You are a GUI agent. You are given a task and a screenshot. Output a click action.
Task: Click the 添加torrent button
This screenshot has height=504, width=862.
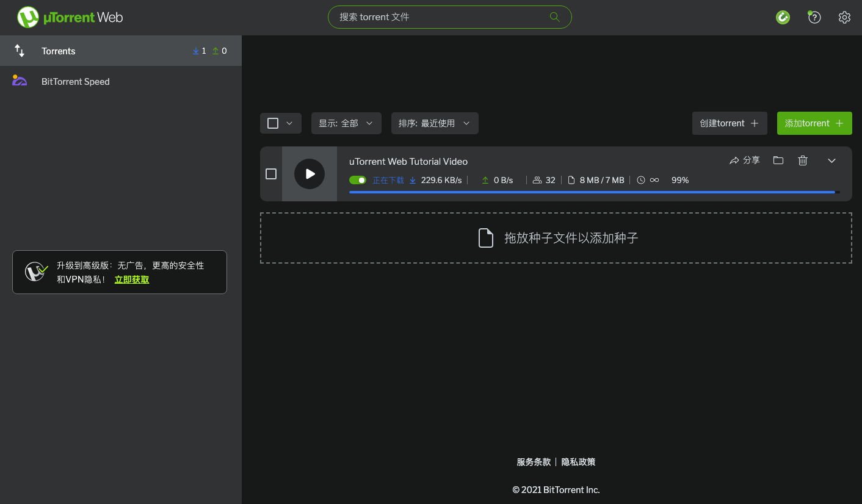tap(814, 123)
